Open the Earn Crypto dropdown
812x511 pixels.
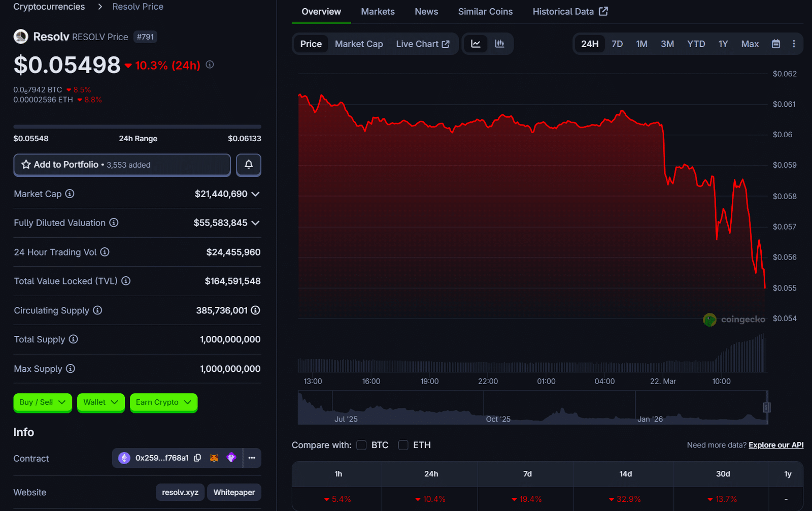tap(163, 402)
